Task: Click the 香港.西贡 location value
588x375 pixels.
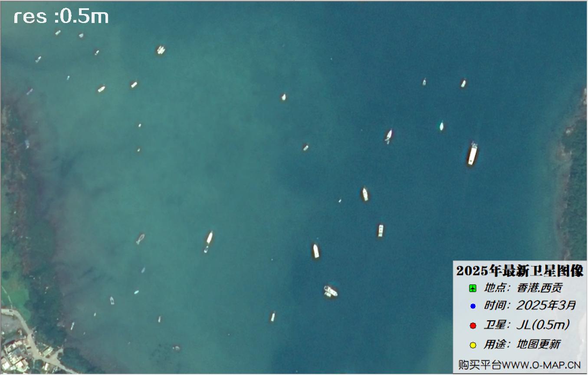Action: point(539,288)
